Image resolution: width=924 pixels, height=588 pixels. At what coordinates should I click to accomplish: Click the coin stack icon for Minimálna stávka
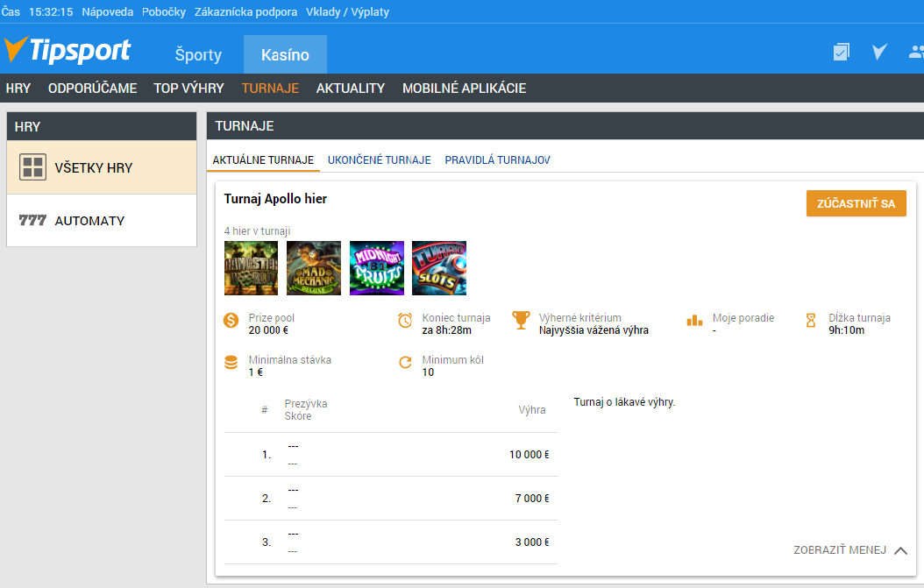point(231,362)
